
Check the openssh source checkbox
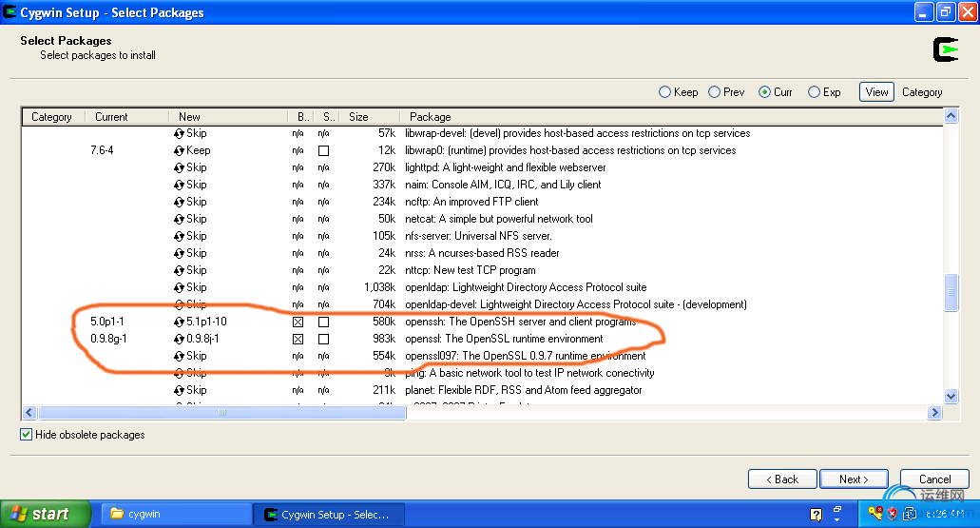[x=323, y=323]
